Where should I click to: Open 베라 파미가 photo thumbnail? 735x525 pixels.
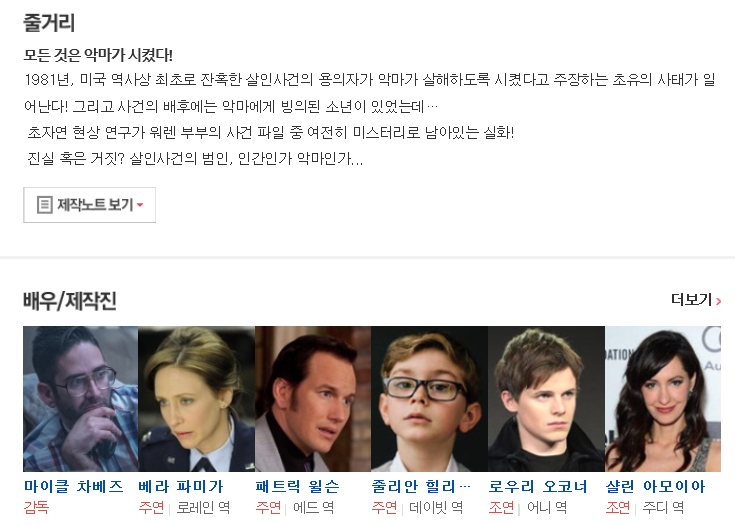tap(196, 399)
